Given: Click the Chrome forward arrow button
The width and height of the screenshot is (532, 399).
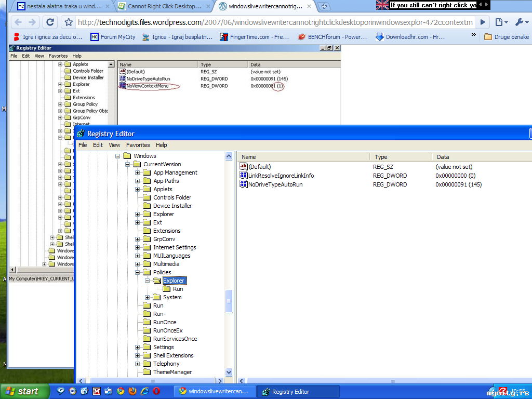Looking at the screenshot, I should click(x=32, y=22).
